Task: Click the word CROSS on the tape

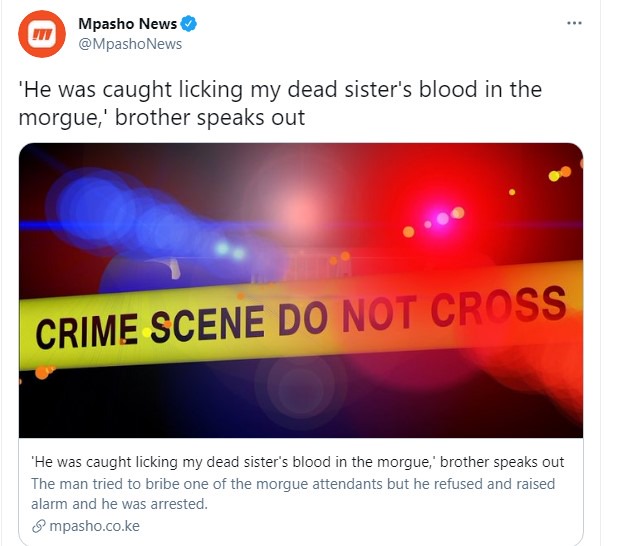Action: (x=499, y=306)
